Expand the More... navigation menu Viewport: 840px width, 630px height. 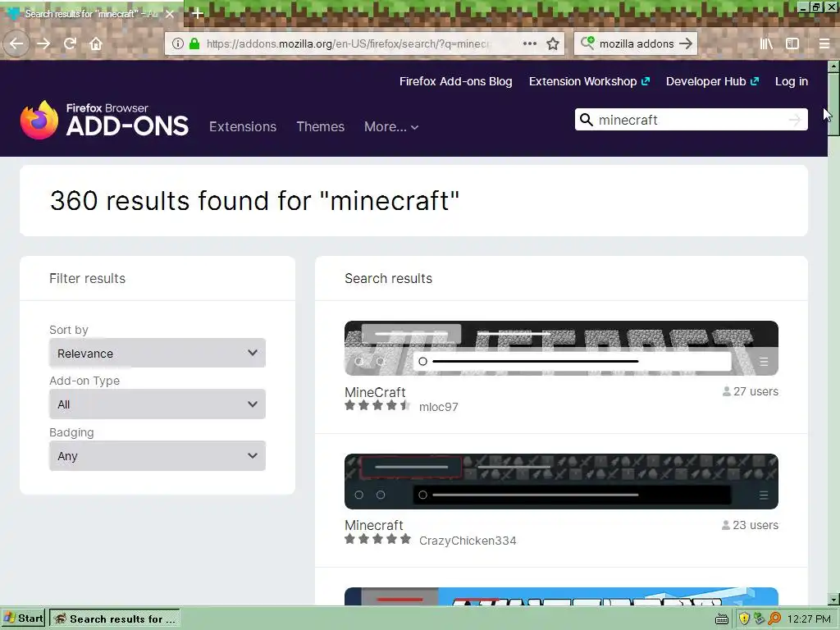(391, 126)
